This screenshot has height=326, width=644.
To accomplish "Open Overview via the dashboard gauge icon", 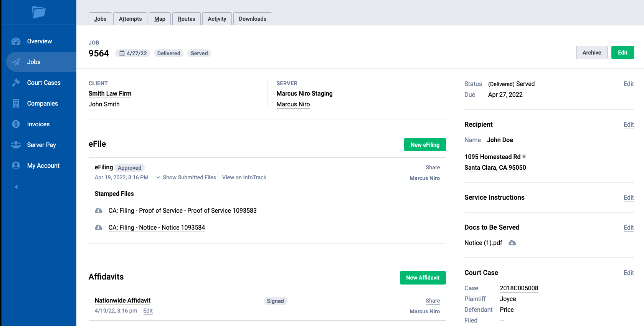I will tap(16, 41).
